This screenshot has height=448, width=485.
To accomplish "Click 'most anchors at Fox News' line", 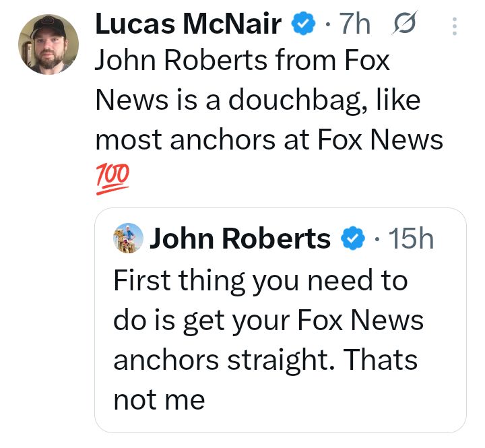I will click(269, 140).
